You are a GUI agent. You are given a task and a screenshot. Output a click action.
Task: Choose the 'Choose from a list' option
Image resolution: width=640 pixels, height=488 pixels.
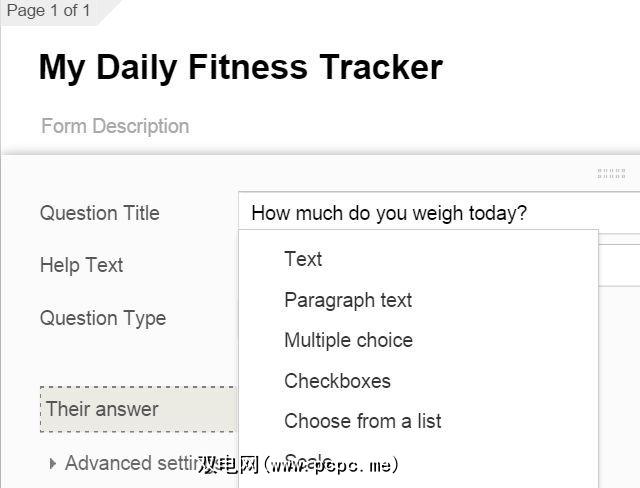[362, 421]
